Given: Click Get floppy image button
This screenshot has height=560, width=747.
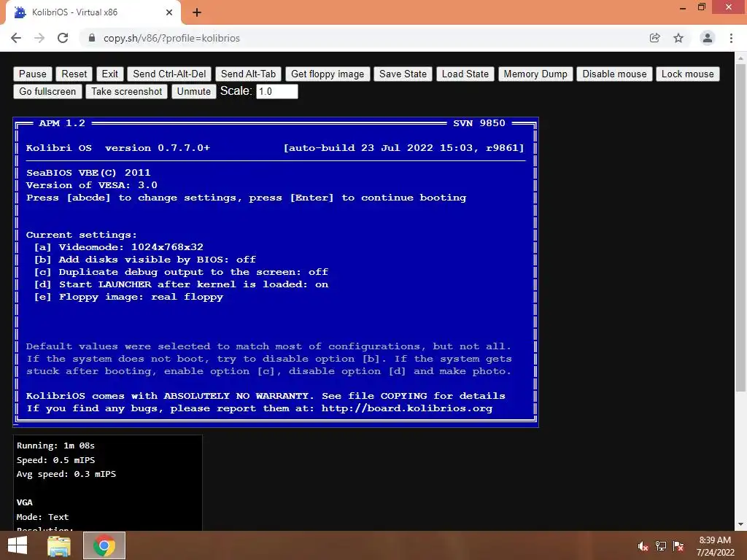Looking at the screenshot, I should pyautogui.click(x=328, y=74).
